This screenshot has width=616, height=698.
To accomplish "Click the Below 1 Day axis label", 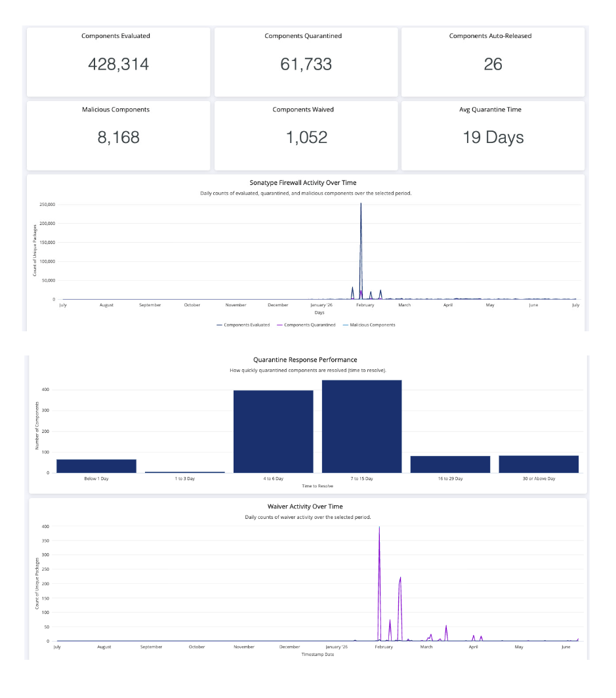I will coord(96,478).
